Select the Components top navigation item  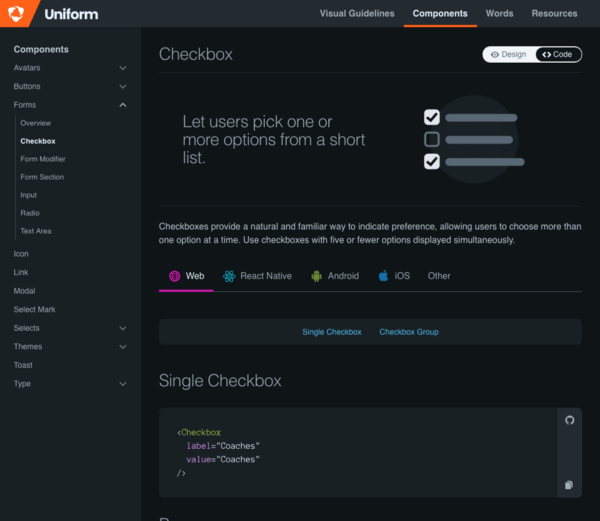coord(440,13)
